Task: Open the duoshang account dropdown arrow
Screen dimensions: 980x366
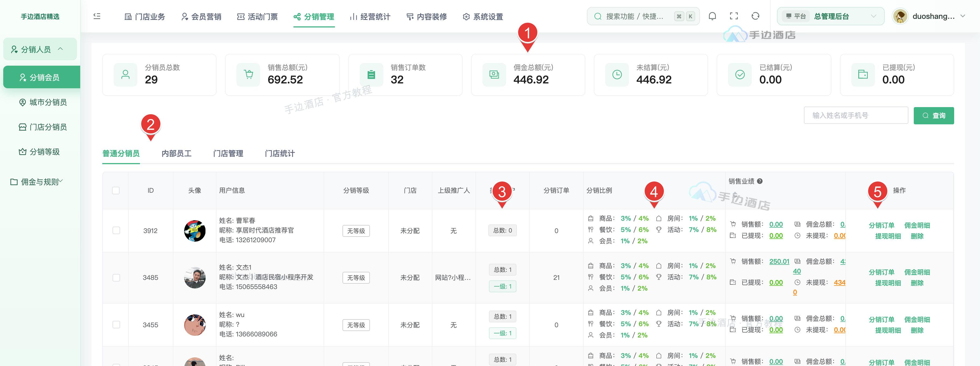Action: (x=963, y=16)
